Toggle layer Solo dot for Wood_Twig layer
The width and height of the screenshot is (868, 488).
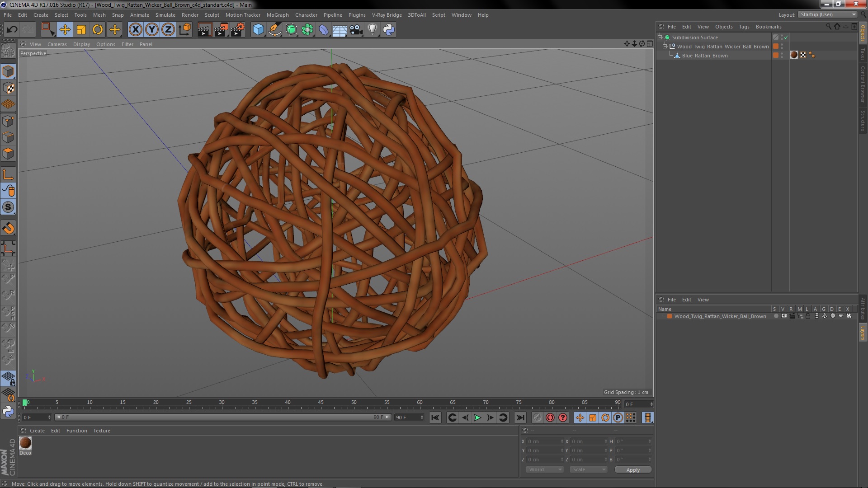point(776,316)
